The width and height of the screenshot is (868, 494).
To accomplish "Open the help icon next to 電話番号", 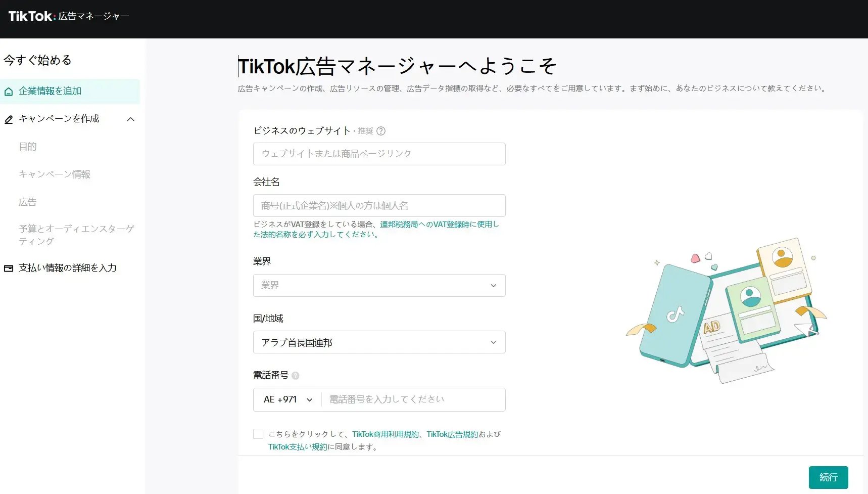I will click(x=296, y=376).
